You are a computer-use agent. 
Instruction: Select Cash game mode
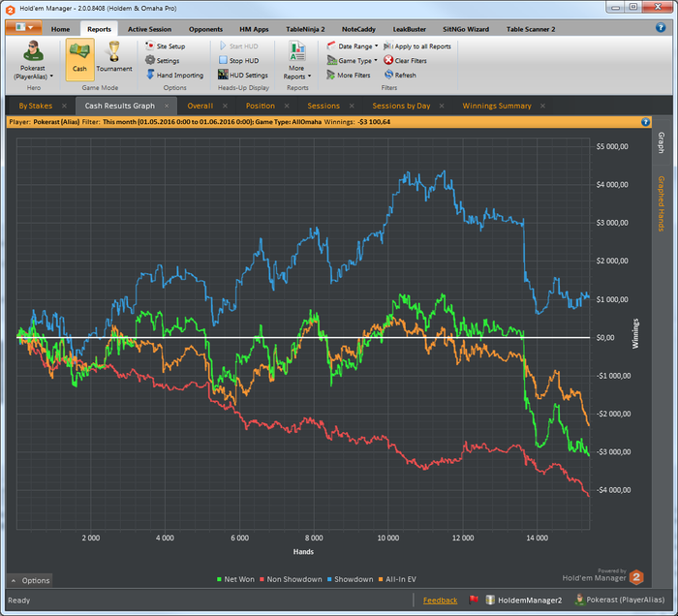tap(79, 59)
